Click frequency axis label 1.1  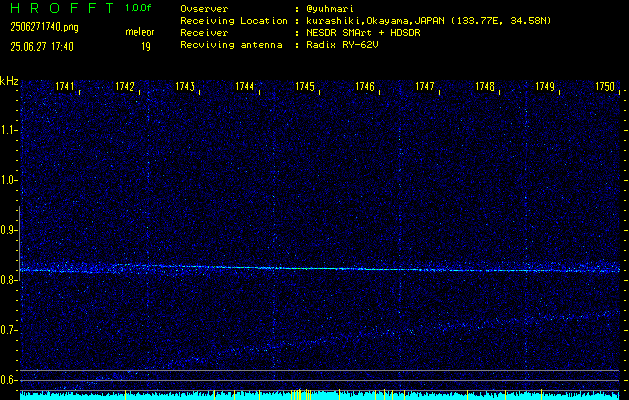8,130
